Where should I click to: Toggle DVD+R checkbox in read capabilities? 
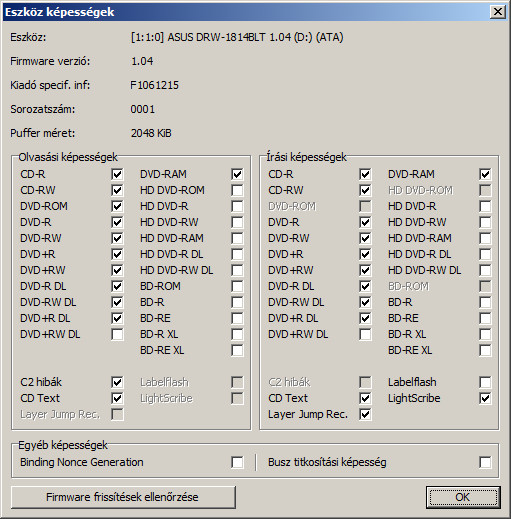pyautogui.click(x=117, y=254)
